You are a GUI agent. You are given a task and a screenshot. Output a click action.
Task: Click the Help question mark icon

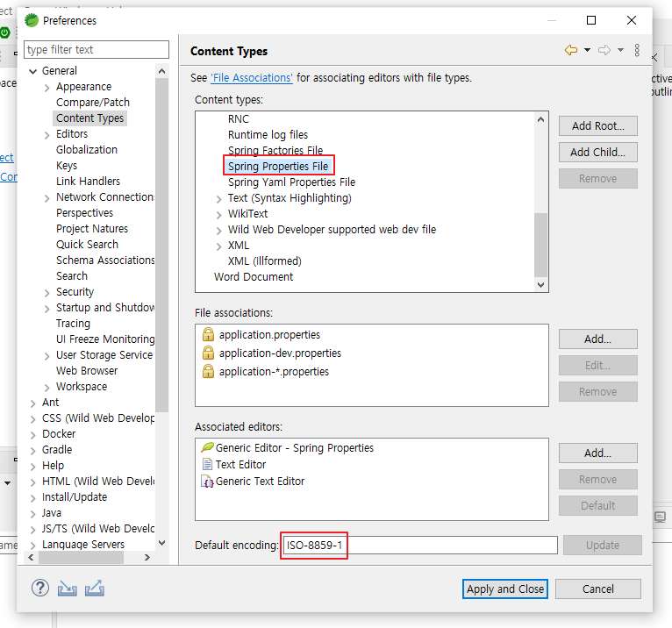(40, 589)
